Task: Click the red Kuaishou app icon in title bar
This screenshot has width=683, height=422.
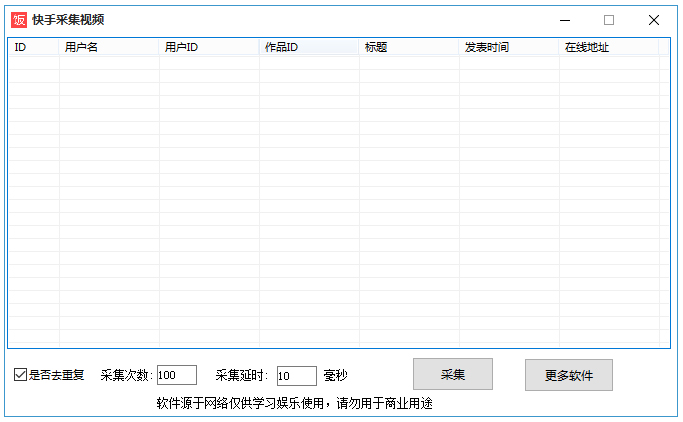Action: point(18,19)
